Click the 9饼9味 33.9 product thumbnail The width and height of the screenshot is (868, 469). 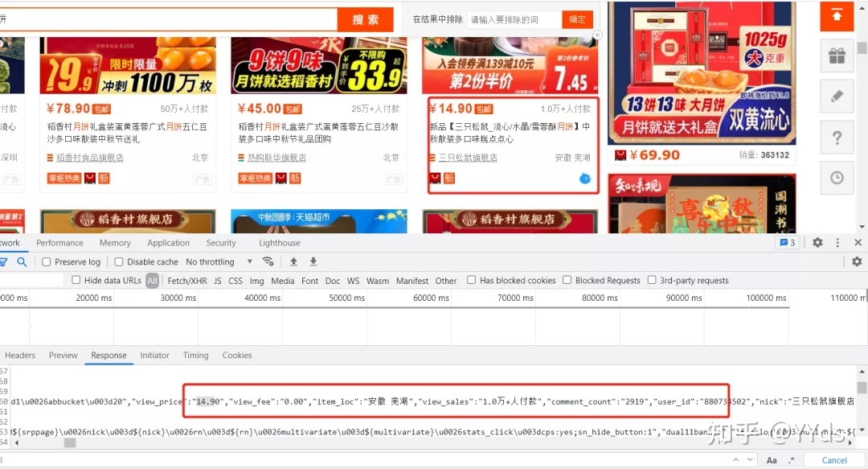click(319, 65)
